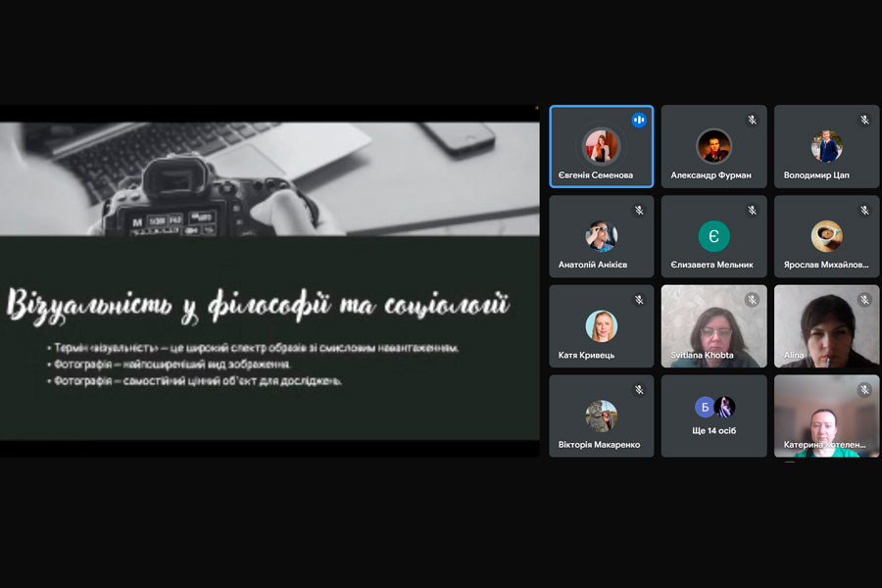Select Svitlana Khobta's video feed
Screen dimensions: 882x588
pyautogui.click(x=713, y=326)
